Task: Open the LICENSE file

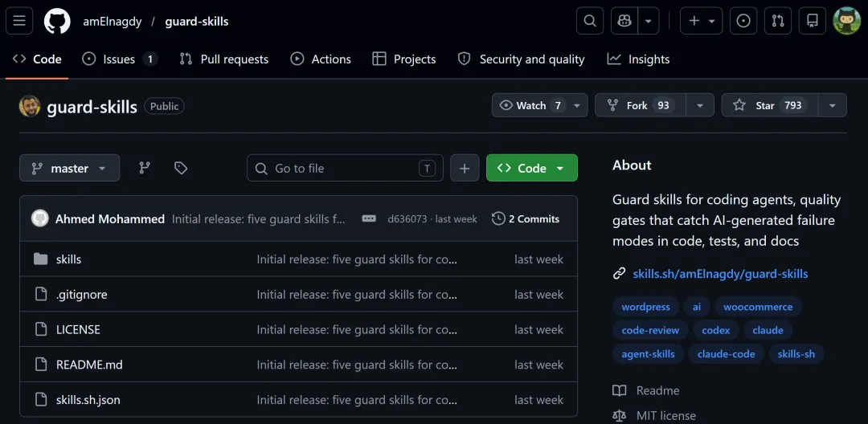Action: coord(78,329)
